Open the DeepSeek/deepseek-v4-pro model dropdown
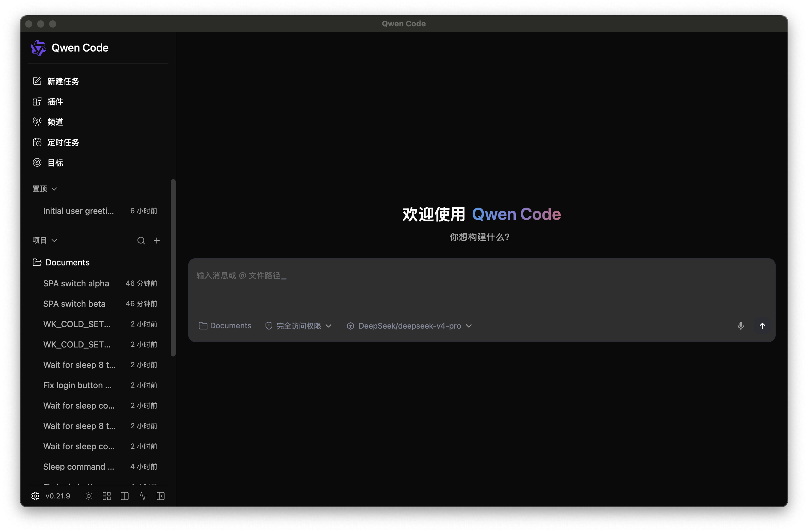 (409, 326)
